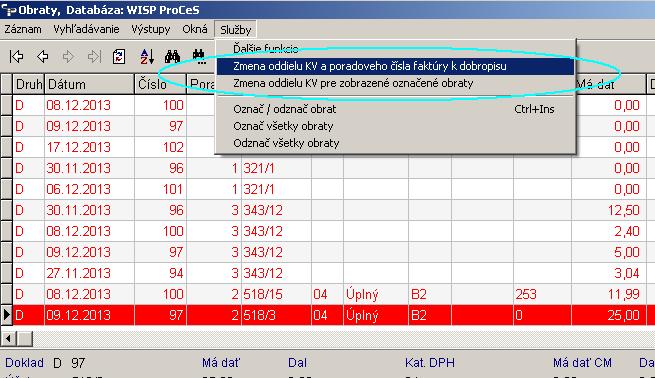655x378 pixels.
Task: Click the Druh column header
Action: pyautogui.click(x=28, y=84)
